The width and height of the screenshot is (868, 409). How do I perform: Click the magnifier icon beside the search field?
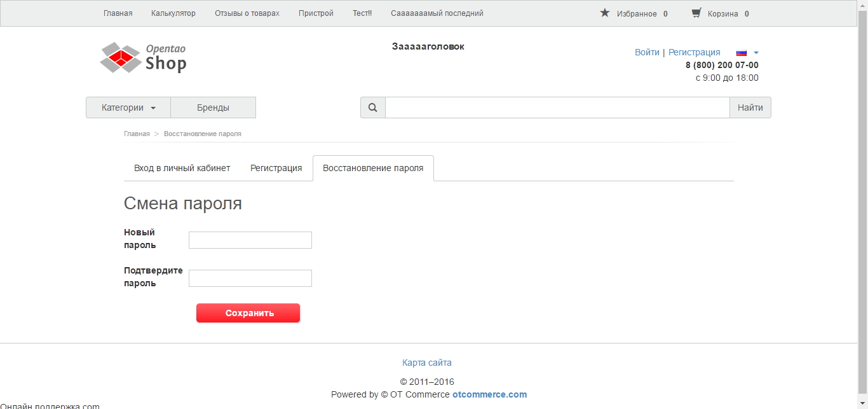(373, 107)
